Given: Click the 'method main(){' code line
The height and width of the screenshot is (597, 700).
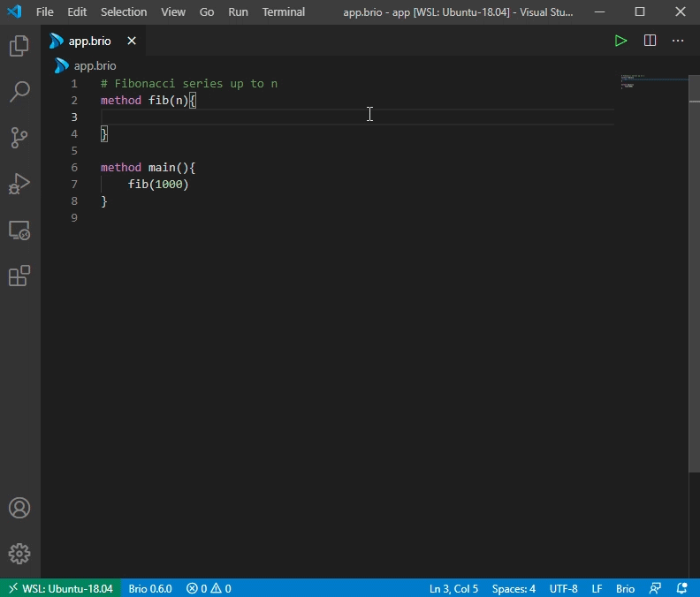Looking at the screenshot, I should 148,167.
